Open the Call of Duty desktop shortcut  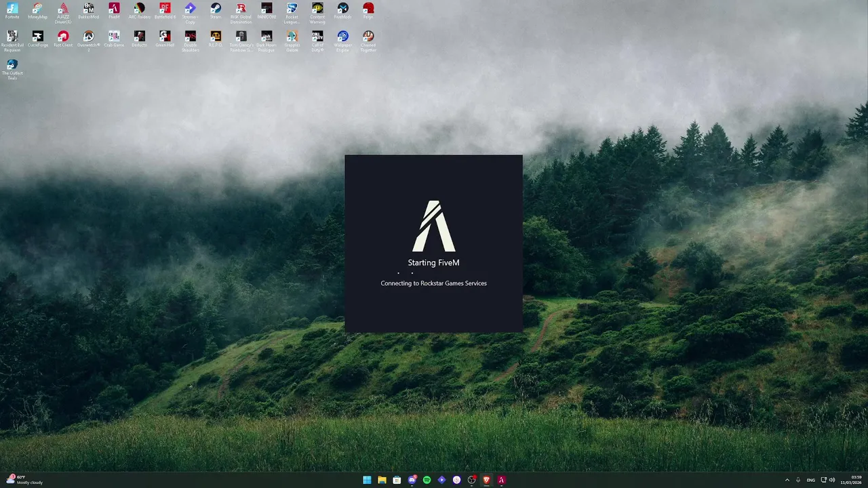tap(317, 41)
